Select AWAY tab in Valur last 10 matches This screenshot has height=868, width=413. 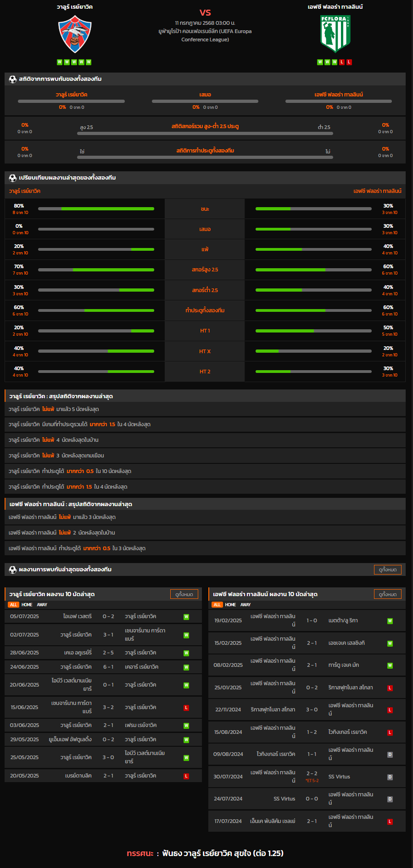pos(42,605)
